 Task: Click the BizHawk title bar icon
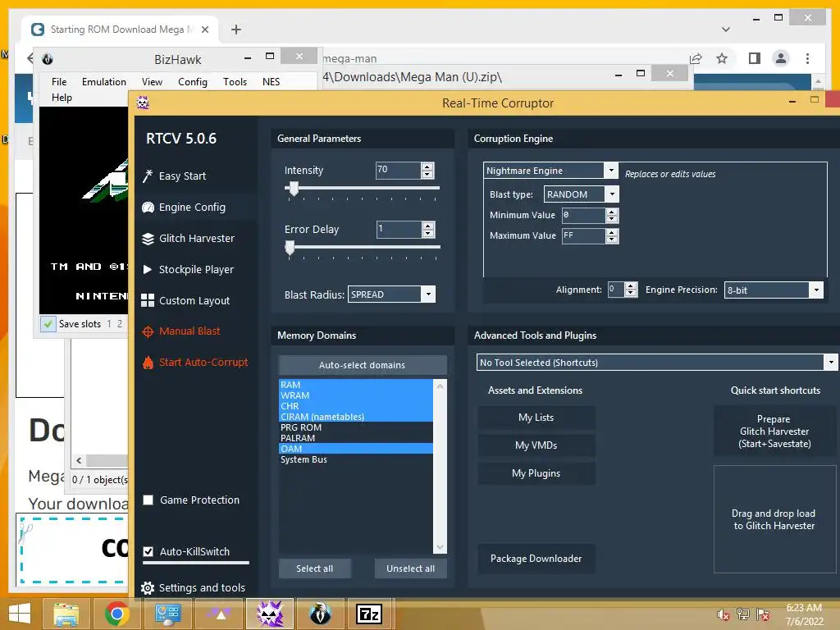47,59
